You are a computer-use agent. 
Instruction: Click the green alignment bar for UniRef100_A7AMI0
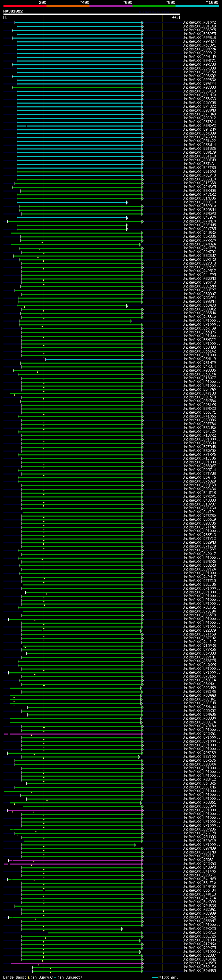tap(75, 221)
